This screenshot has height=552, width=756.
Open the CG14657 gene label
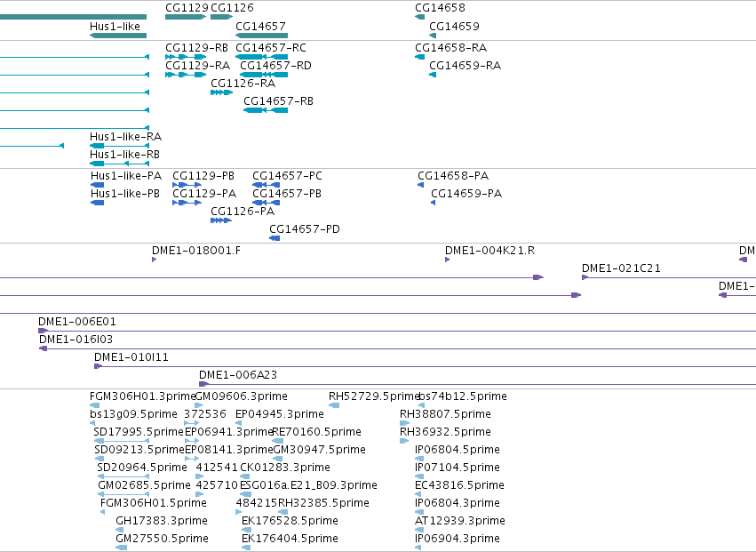pyautogui.click(x=260, y=26)
